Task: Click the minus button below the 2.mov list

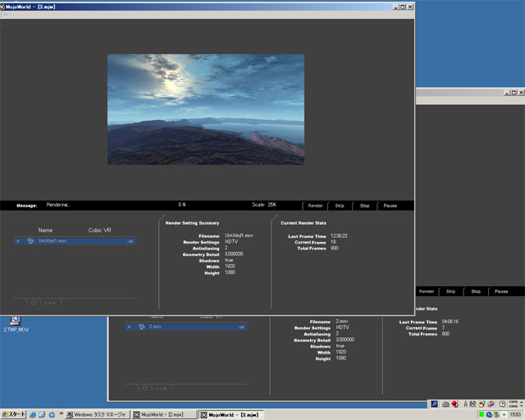Action: (145, 388)
